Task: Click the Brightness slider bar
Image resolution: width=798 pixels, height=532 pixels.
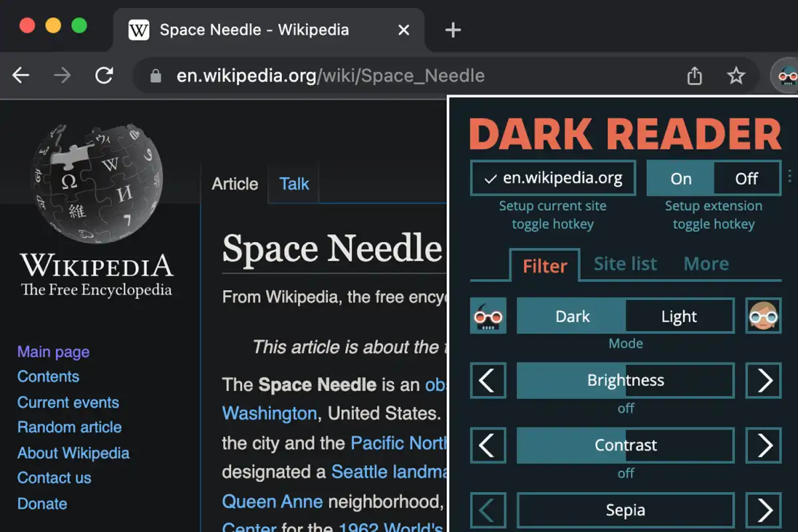Action: click(625, 380)
